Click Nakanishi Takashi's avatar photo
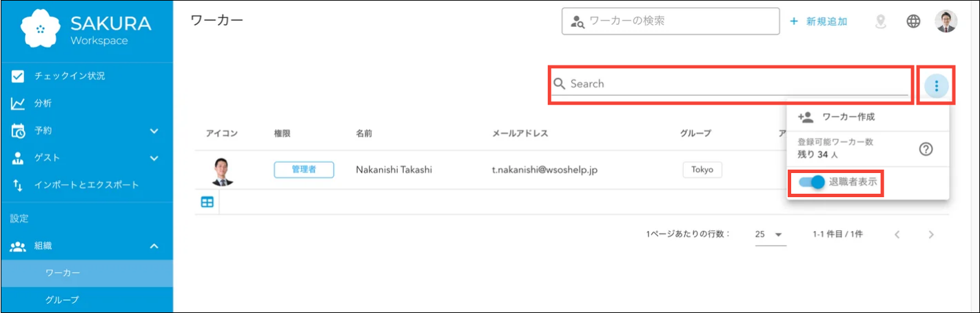This screenshot has width=980, height=313. click(x=222, y=170)
